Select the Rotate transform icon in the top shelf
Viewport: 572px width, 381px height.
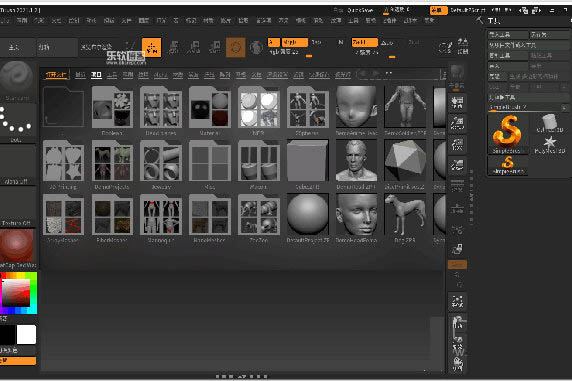[214, 47]
